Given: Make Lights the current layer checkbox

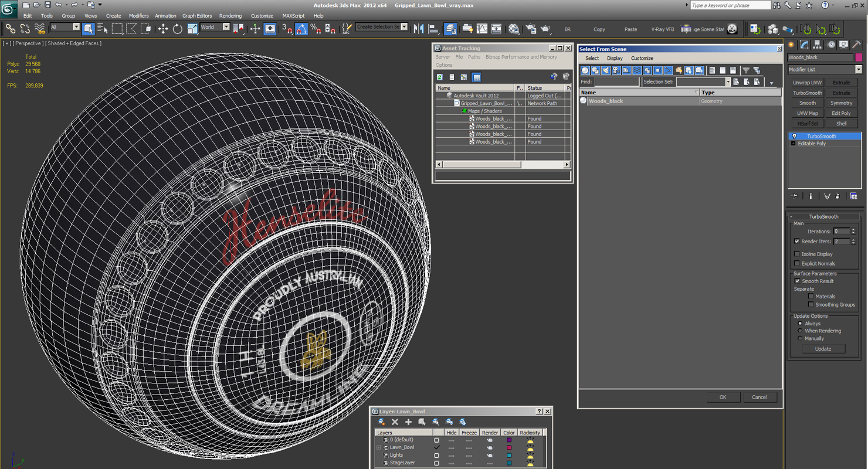Looking at the screenshot, I should [436, 455].
